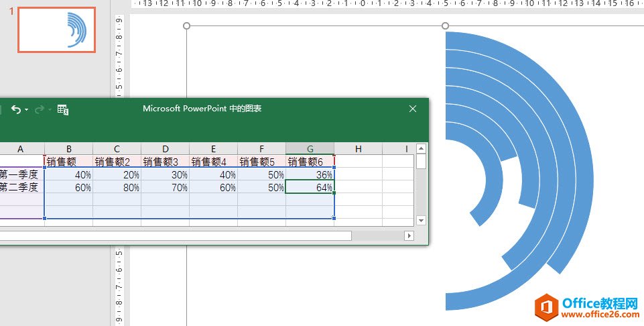Click the chart's top-center resize handle
The height and width of the screenshot is (326, 644).
pos(445,26)
